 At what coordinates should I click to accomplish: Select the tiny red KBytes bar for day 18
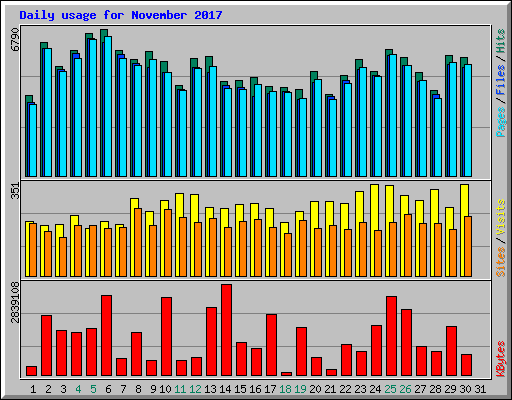point(286,374)
